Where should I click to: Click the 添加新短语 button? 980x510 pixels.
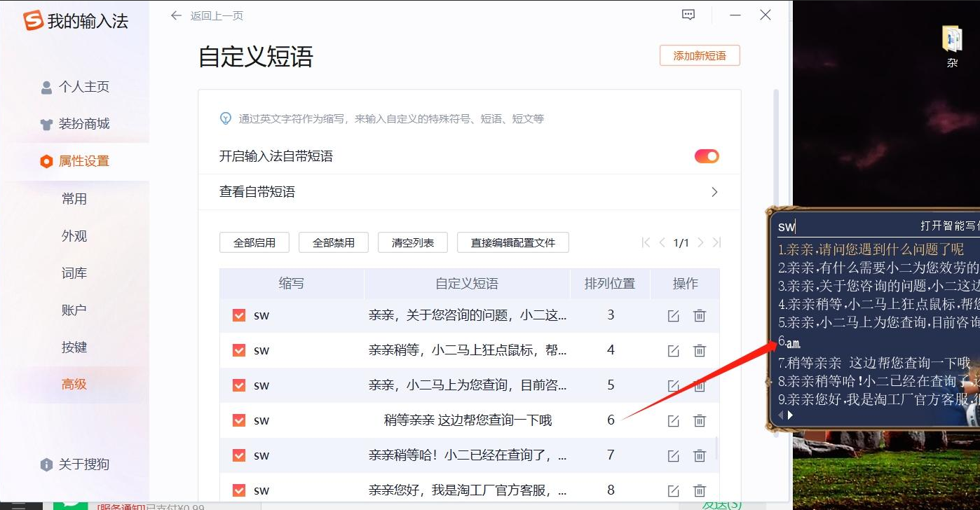[700, 55]
